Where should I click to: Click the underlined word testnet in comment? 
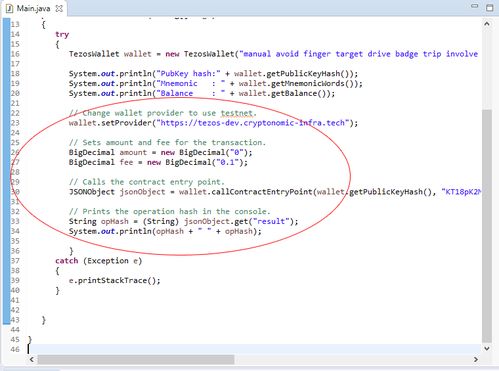pyautogui.click(x=237, y=113)
